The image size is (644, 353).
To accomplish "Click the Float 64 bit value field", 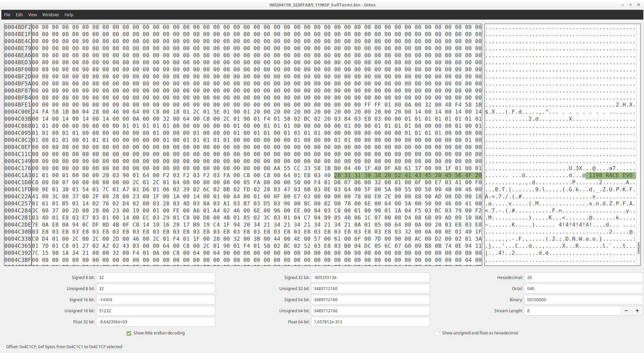I will [x=370, y=322].
